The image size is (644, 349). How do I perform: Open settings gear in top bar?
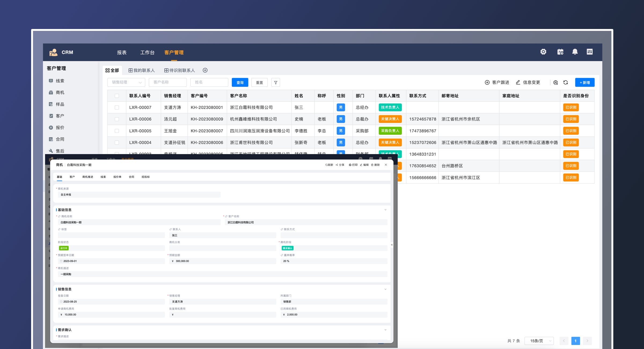point(543,52)
